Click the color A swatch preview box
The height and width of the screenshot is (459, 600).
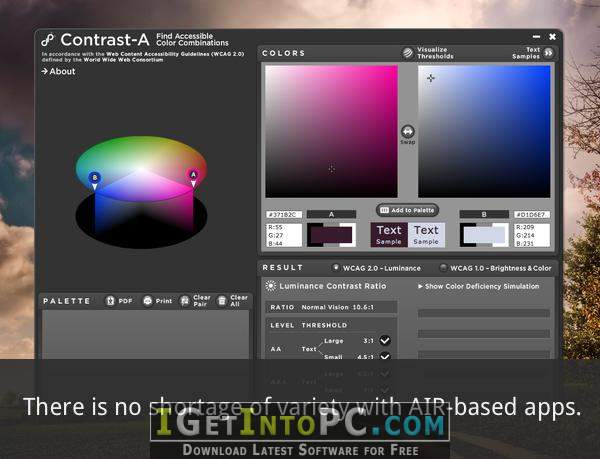pyautogui.click(x=331, y=235)
